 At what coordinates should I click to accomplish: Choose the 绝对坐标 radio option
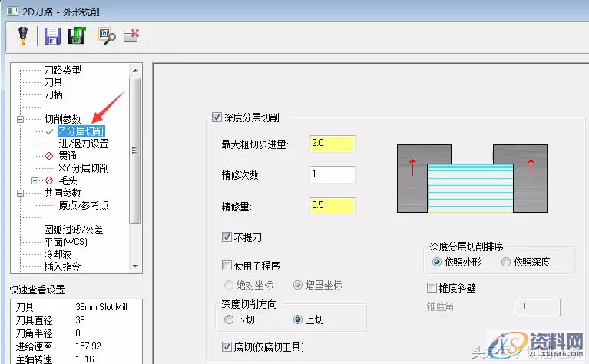pos(228,285)
